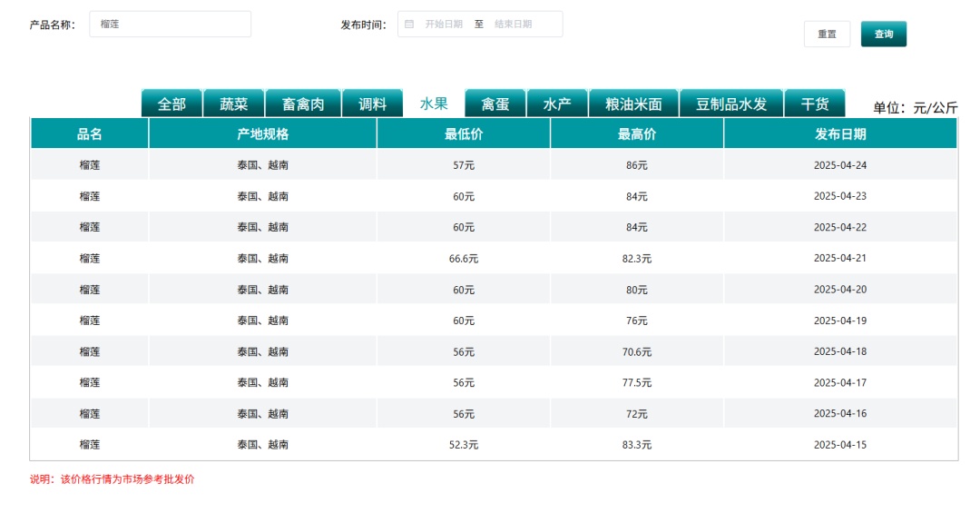Click the 查询 search button

click(883, 35)
